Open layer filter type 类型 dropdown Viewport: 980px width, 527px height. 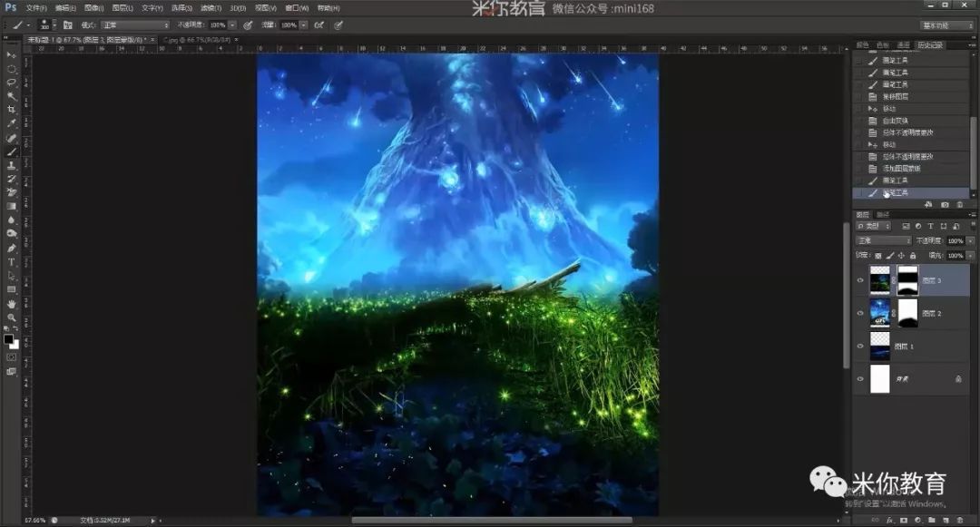873,226
